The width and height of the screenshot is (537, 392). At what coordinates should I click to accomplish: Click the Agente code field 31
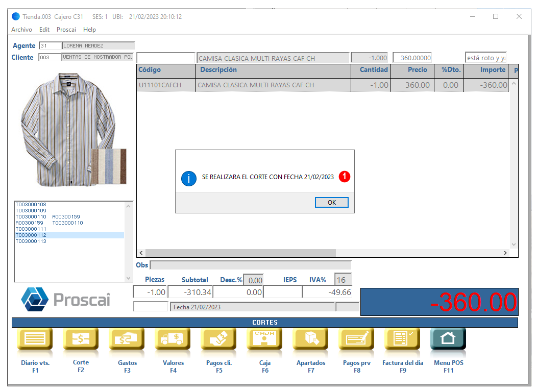coord(50,45)
